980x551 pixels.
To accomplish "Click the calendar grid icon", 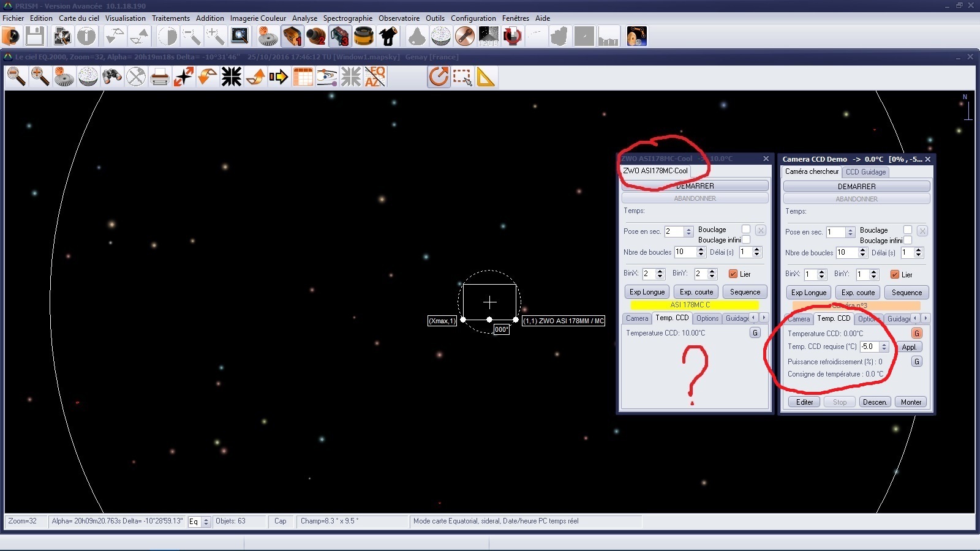I will click(x=303, y=77).
